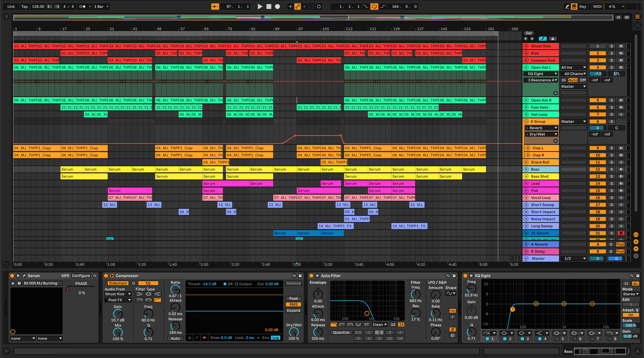Open the 1 Bar quantization menu
This screenshot has height=358, width=644.
(101, 7)
